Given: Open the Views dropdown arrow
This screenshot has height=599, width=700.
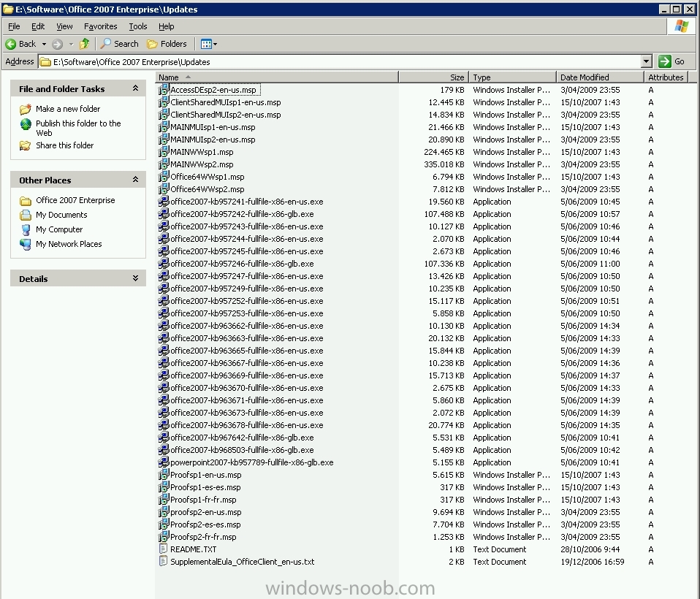Looking at the screenshot, I should (x=215, y=44).
